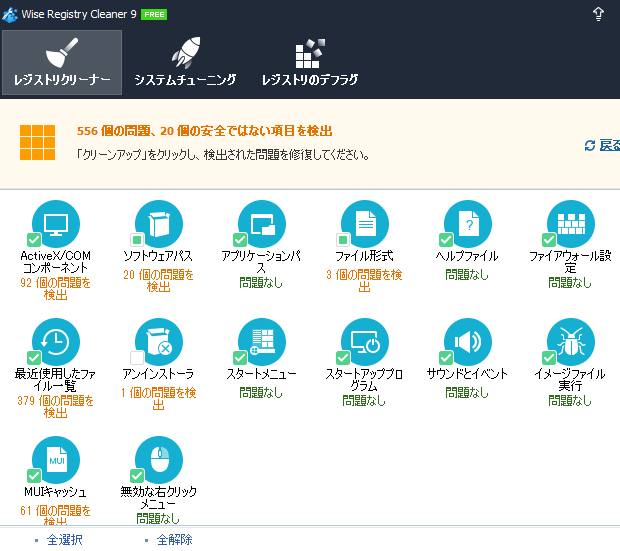Click the 戻る button with refresh arrow
The image size is (620, 551).
[603, 146]
